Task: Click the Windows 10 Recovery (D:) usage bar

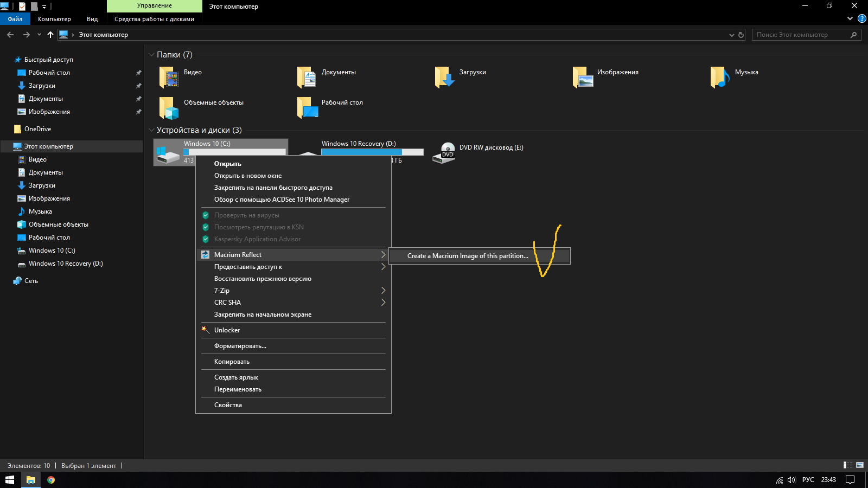Action: (x=372, y=152)
